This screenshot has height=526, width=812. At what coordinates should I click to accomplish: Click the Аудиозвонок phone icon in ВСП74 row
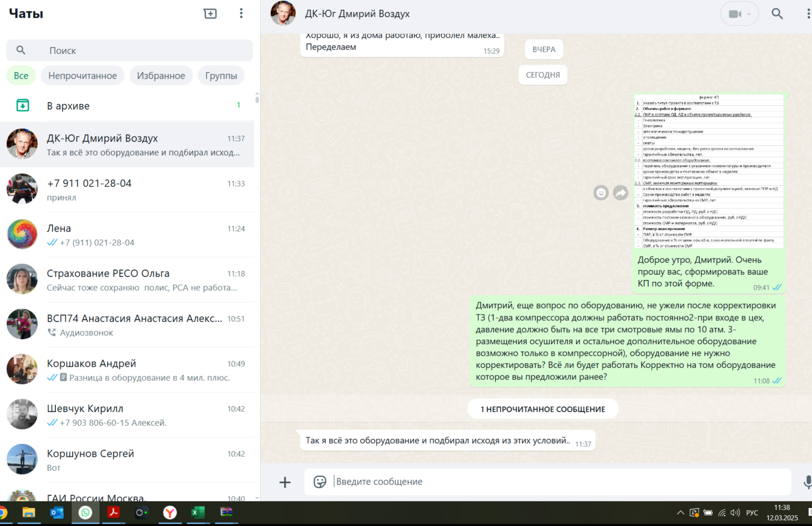pyautogui.click(x=52, y=333)
